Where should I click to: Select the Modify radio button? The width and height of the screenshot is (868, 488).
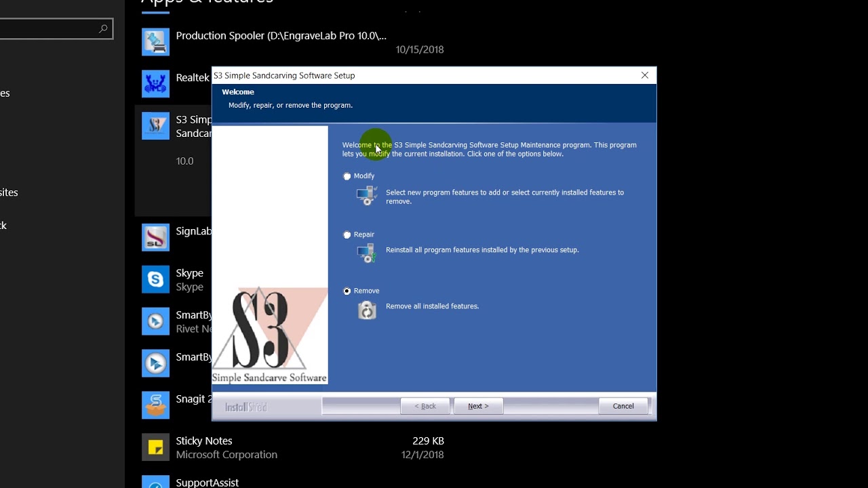click(347, 176)
